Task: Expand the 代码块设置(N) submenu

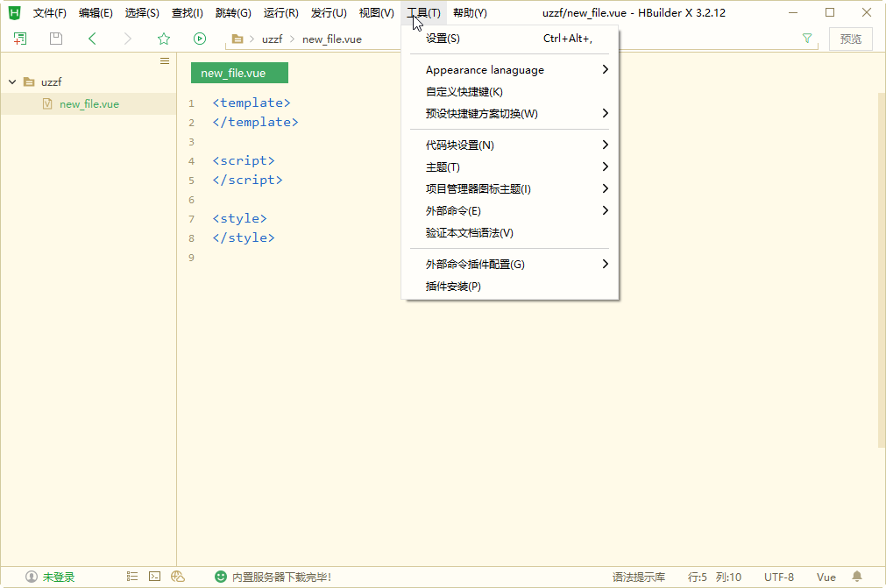Action: [x=509, y=145]
